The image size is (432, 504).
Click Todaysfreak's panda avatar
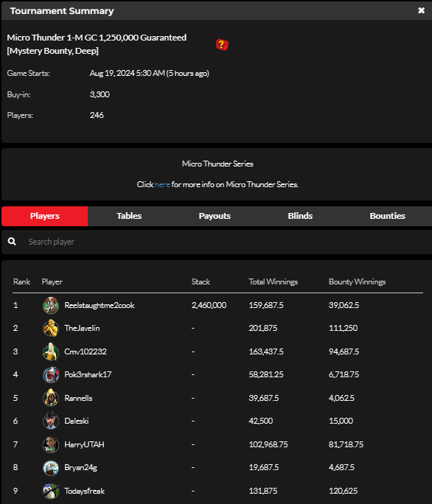pyautogui.click(x=51, y=491)
